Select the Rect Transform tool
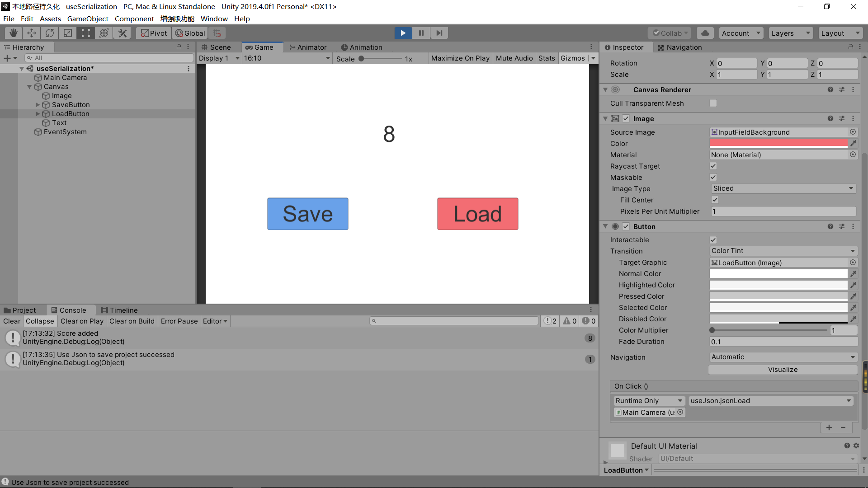Viewport: 868px width, 488px height. [85, 33]
